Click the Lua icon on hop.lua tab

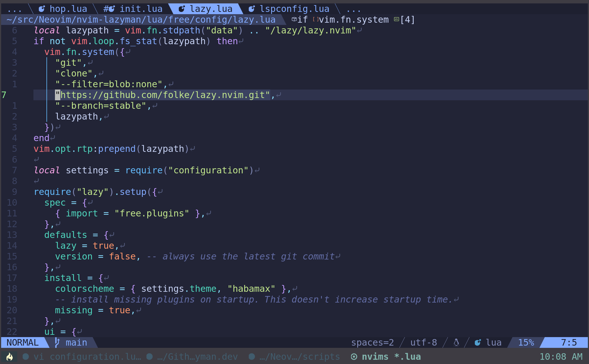pos(42,9)
